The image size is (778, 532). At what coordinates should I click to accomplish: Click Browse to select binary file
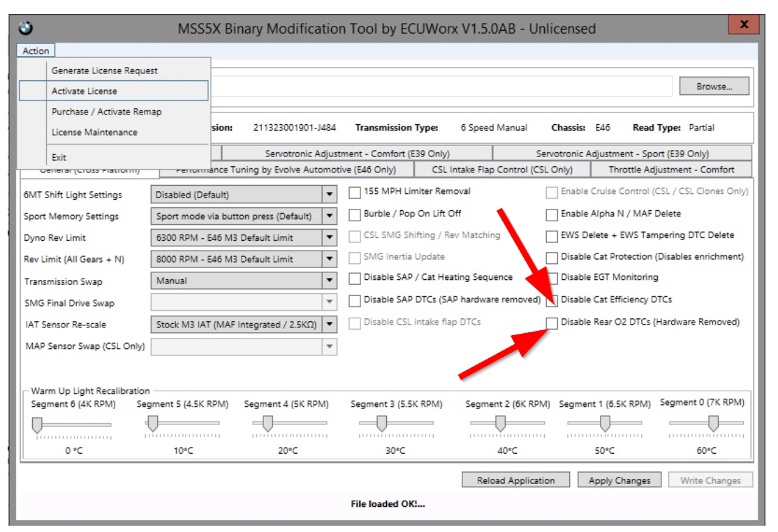[714, 87]
